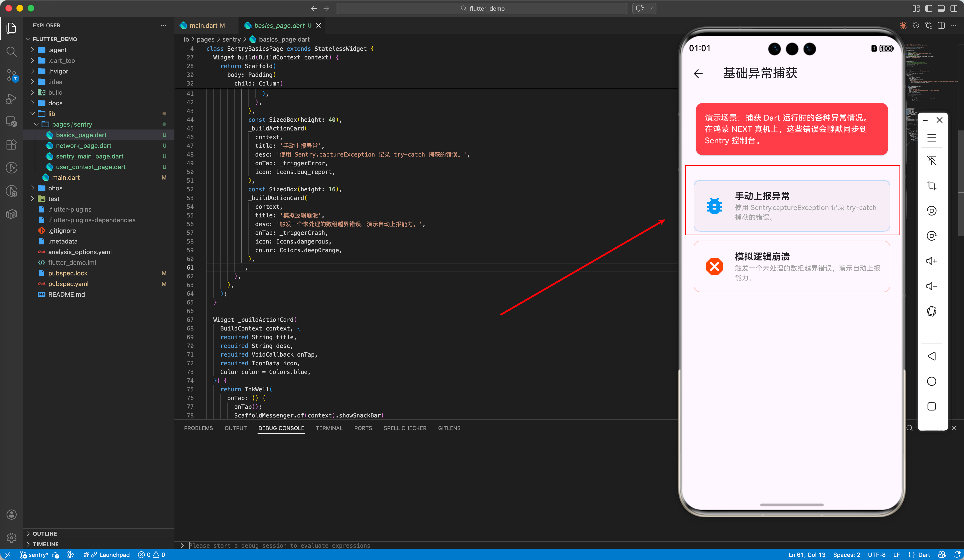
Task: Collapse the lib folder
Action: [x=51, y=114]
